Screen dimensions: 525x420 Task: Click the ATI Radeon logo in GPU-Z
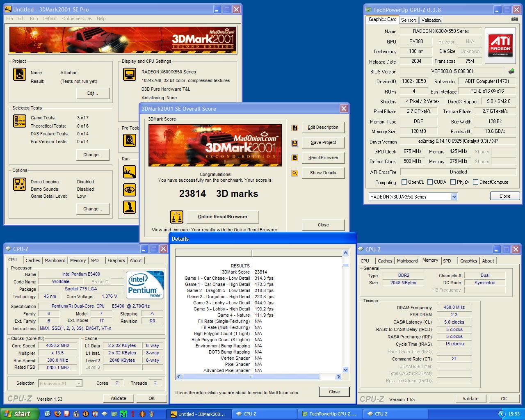500,46
